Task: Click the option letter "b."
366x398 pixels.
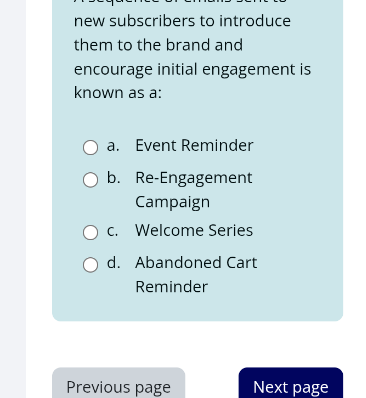Action: pyautogui.click(x=113, y=178)
